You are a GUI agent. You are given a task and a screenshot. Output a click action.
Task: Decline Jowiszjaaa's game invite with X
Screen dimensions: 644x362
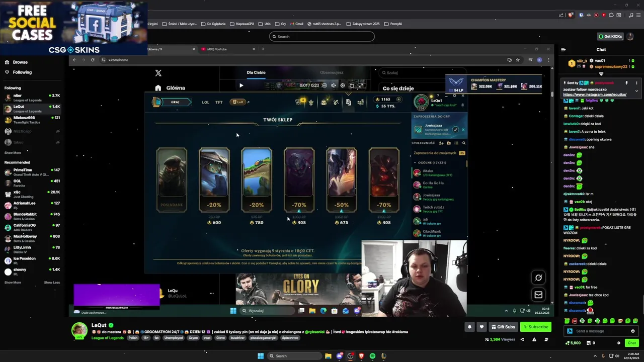(463, 130)
